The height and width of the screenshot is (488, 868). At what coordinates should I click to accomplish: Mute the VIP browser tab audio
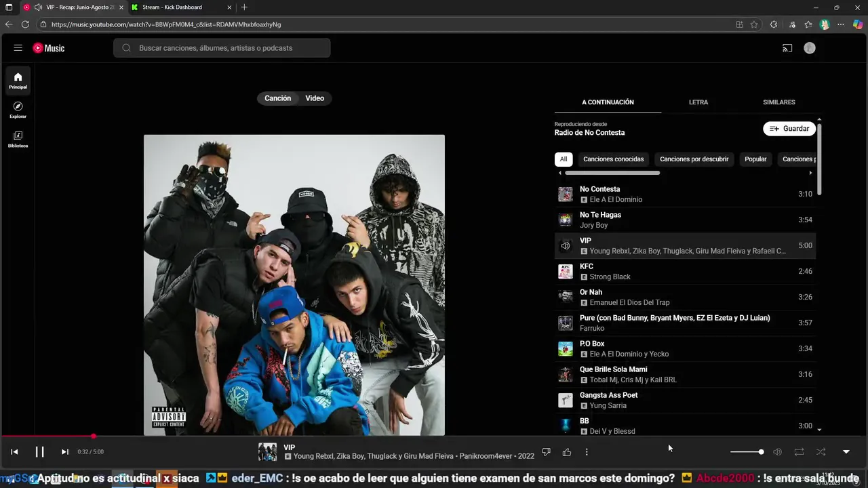(x=38, y=7)
